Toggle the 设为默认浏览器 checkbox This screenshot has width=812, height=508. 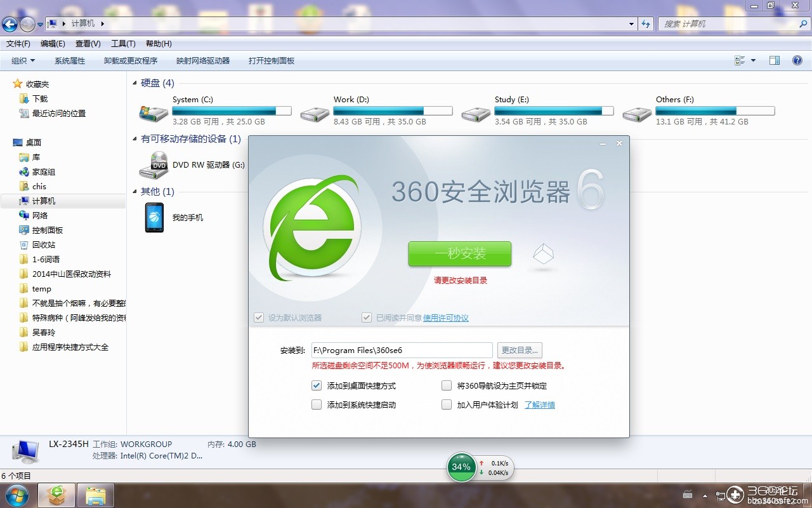pyautogui.click(x=259, y=317)
